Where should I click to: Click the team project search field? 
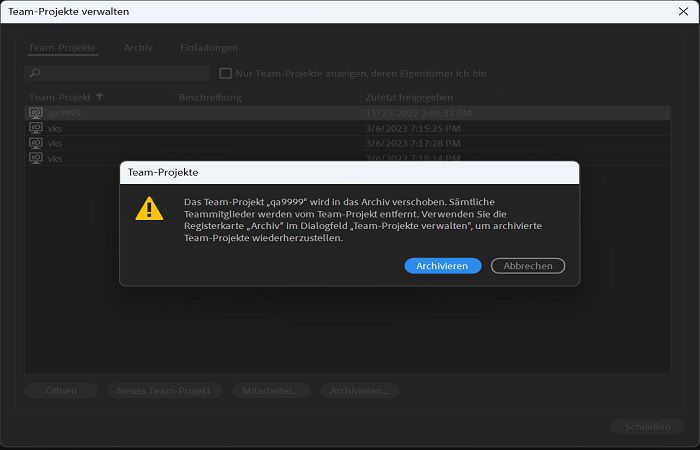(x=117, y=73)
